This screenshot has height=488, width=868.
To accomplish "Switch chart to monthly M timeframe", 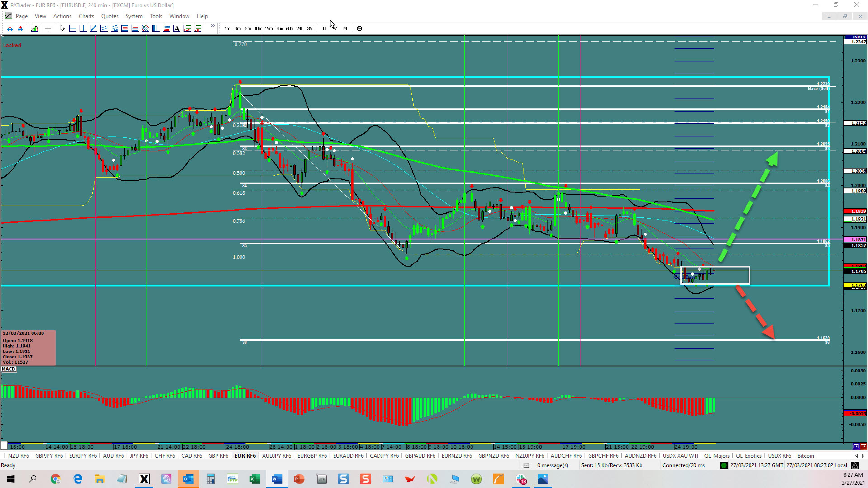I will 345,29.
